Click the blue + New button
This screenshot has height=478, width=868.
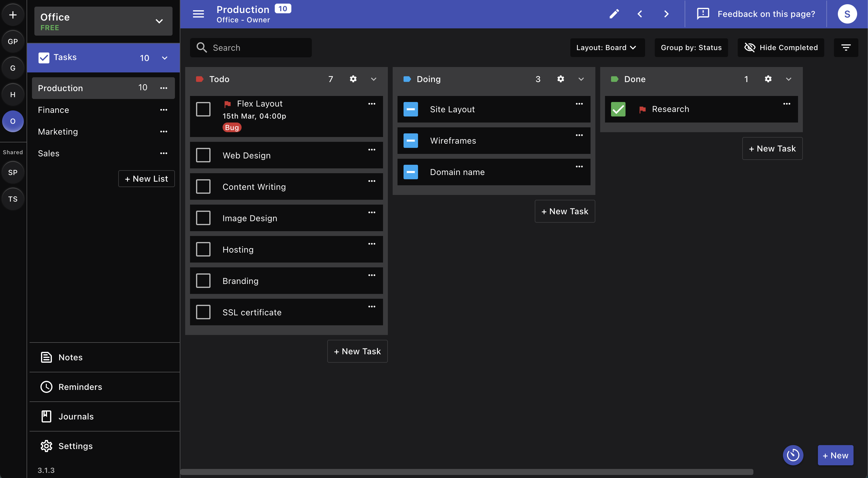point(835,455)
